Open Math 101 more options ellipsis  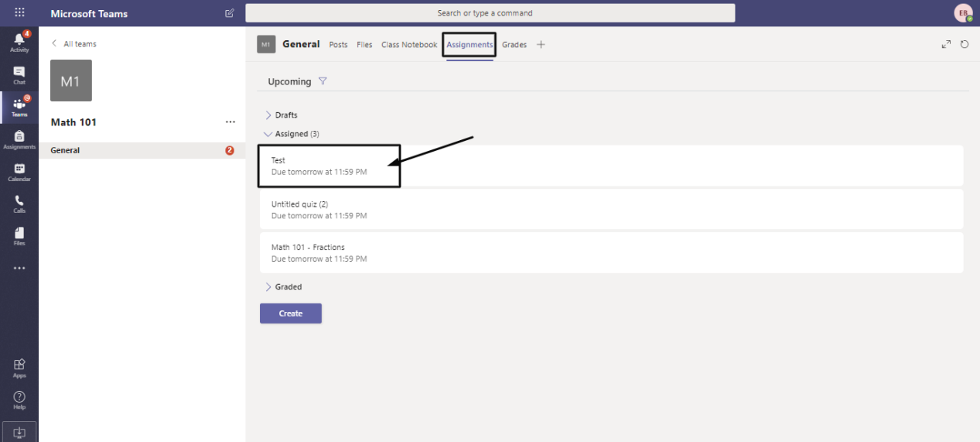[230, 122]
